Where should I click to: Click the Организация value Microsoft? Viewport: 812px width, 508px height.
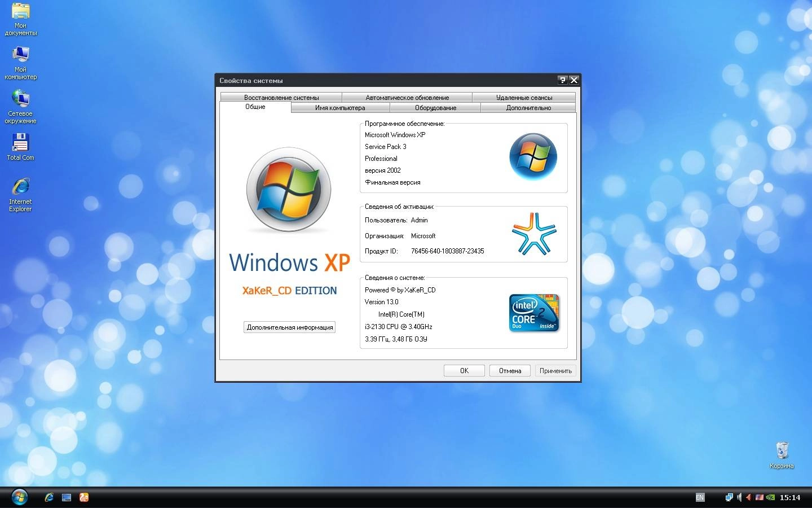423,236
